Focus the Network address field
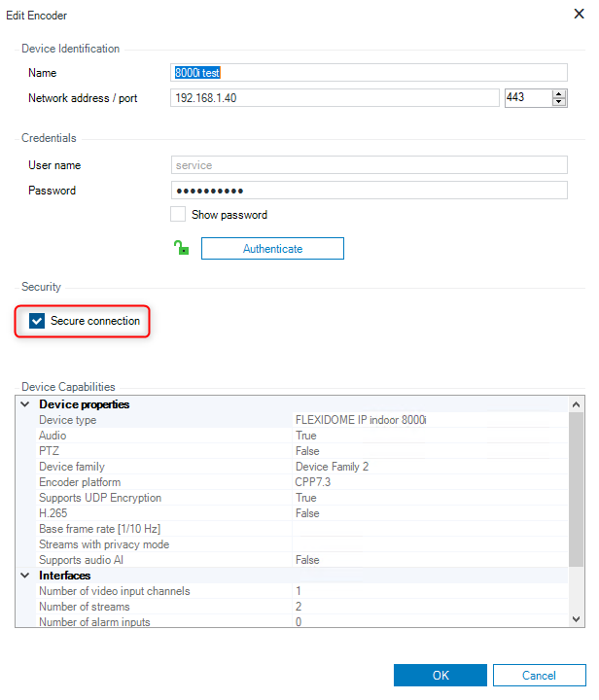Viewport: 599px width, 700px height. tap(335, 98)
